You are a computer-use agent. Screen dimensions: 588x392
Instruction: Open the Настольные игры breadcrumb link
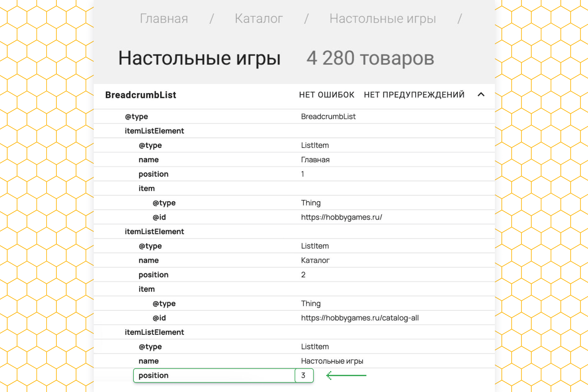383,19
